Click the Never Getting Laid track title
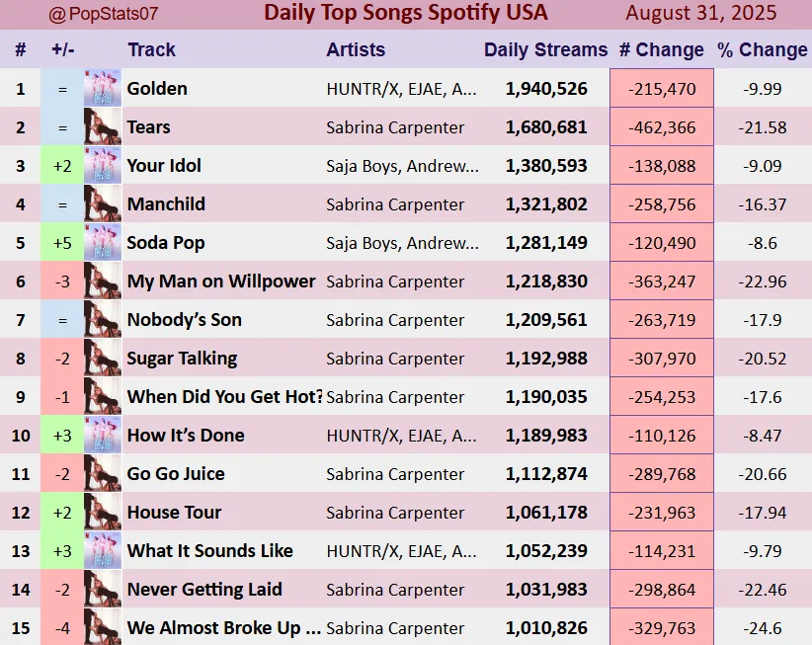Image resolution: width=812 pixels, height=645 pixels. (x=204, y=589)
